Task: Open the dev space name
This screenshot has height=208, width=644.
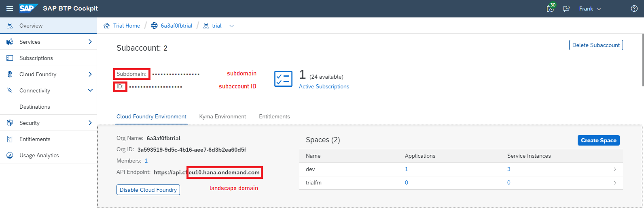Action: point(310,169)
